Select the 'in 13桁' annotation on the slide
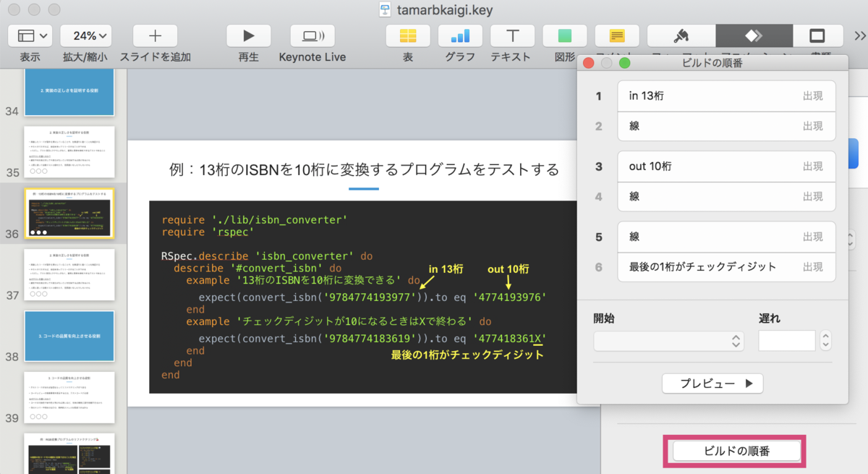868x474 pixels. tap(445, 269)
